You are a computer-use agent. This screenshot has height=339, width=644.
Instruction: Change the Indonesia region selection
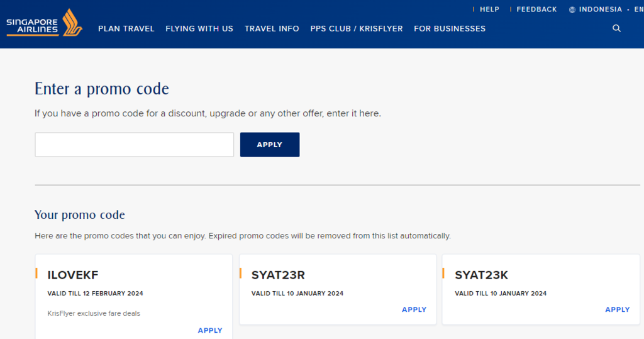(600, 9)
